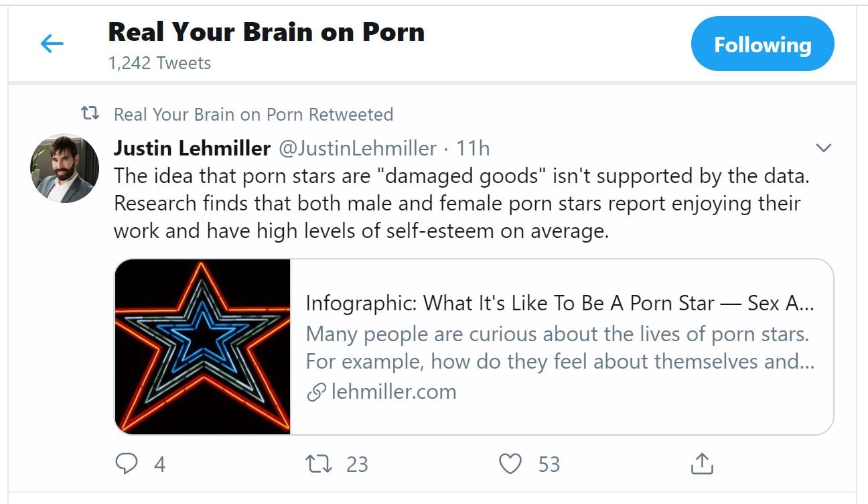The height and width of the screenshot is (504, 868).
Task: Open the tweet options chevron menu
Action: coord(824,147)
